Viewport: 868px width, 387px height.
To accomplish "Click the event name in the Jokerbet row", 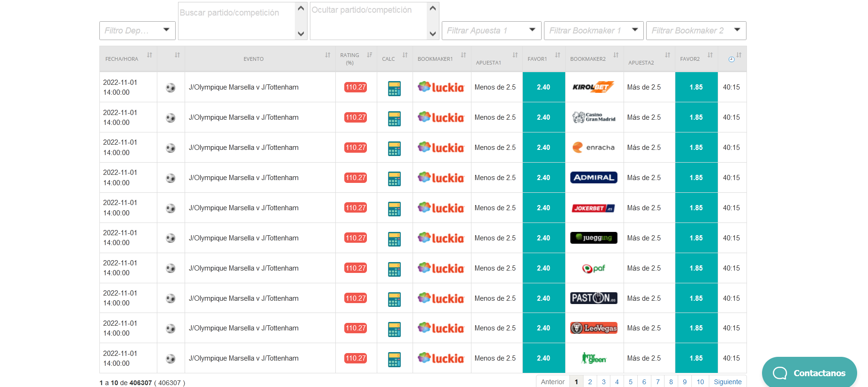I will click(x=243, y=208).
